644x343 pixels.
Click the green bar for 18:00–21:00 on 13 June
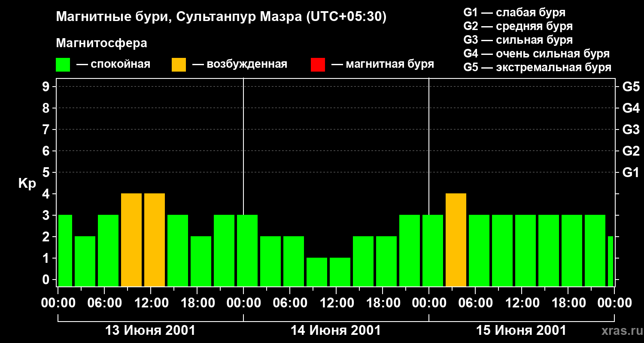pyautogui.click(x=201, y=262)
